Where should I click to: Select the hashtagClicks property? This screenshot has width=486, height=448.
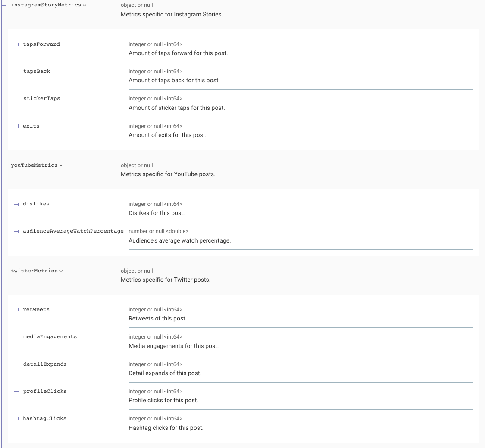pyautogui.click(x=44, y=418)
